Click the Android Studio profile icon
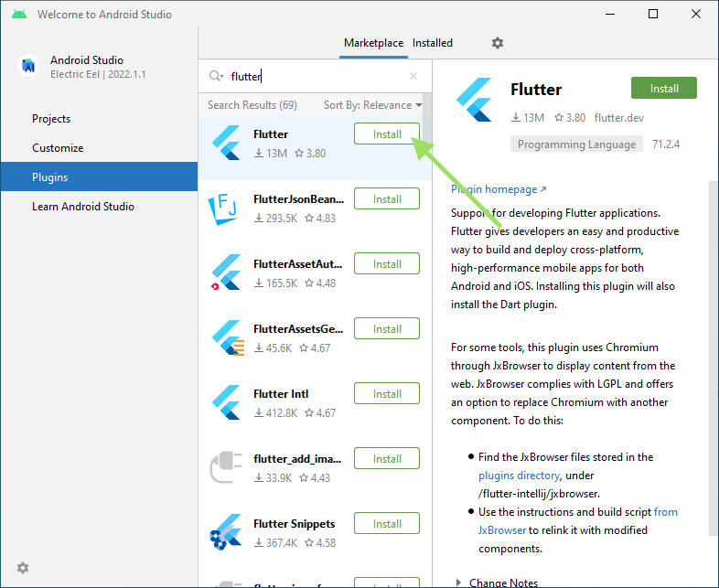 coord(29,66)
